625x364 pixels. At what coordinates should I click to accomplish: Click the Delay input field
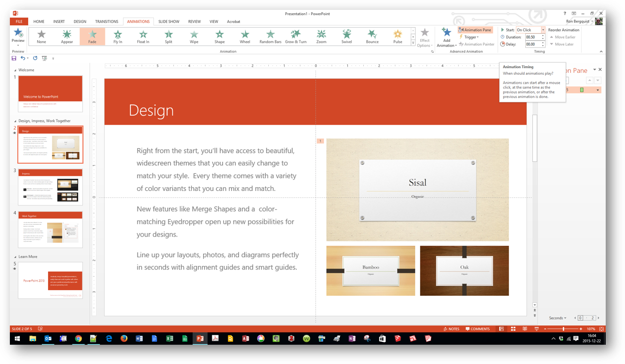532,44
